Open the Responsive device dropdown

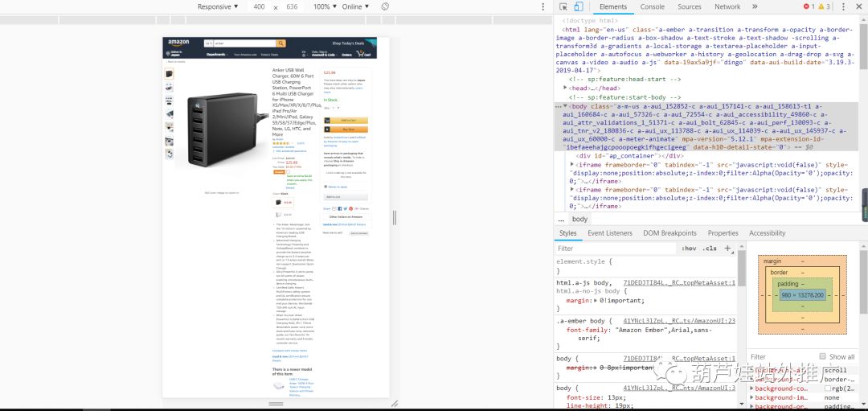point(218,6)
